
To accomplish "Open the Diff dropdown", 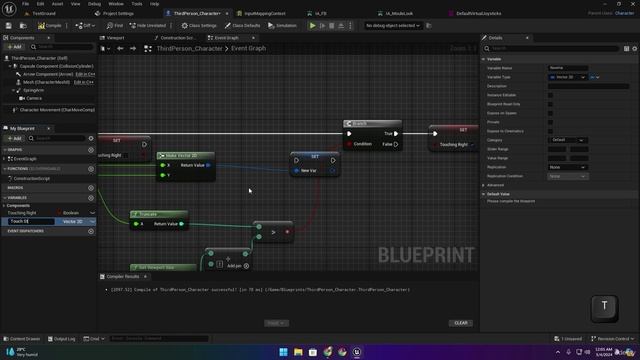I will 85,26.
